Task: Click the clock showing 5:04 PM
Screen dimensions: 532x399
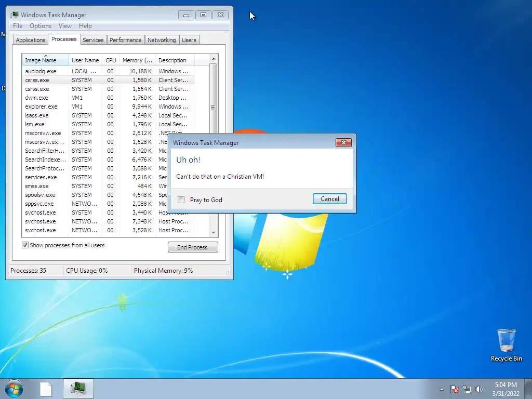Action: click(x=506, y=389)
